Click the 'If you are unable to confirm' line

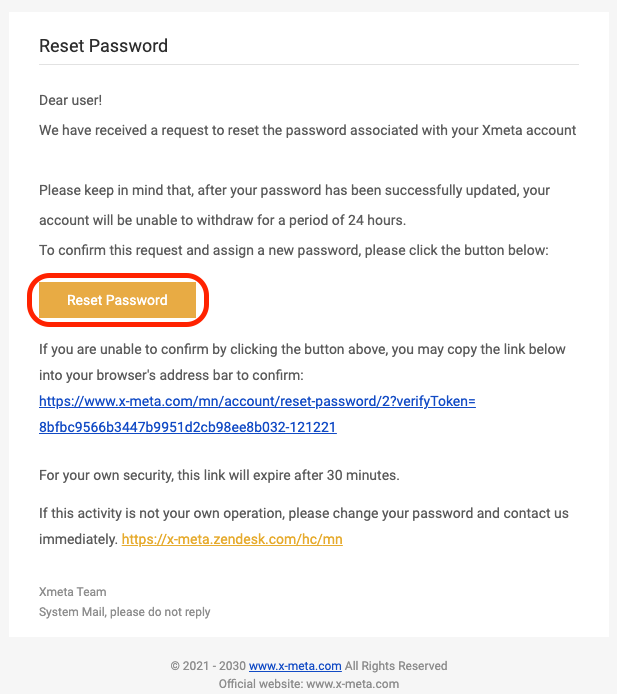(302, 349)
